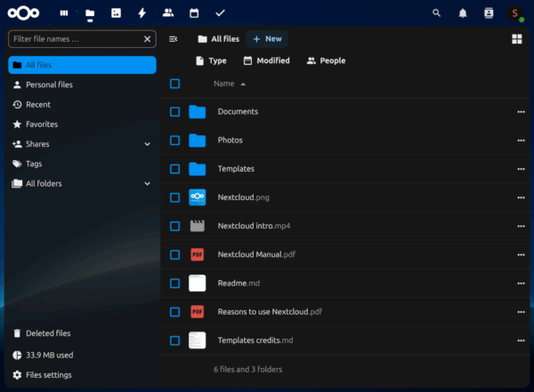
Task: Open the Recent view
Action: (82, 105)
